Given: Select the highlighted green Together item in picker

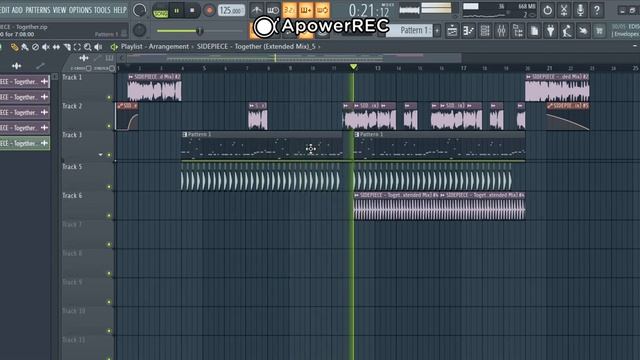Looking at the screenshot, I should (24, 143).
